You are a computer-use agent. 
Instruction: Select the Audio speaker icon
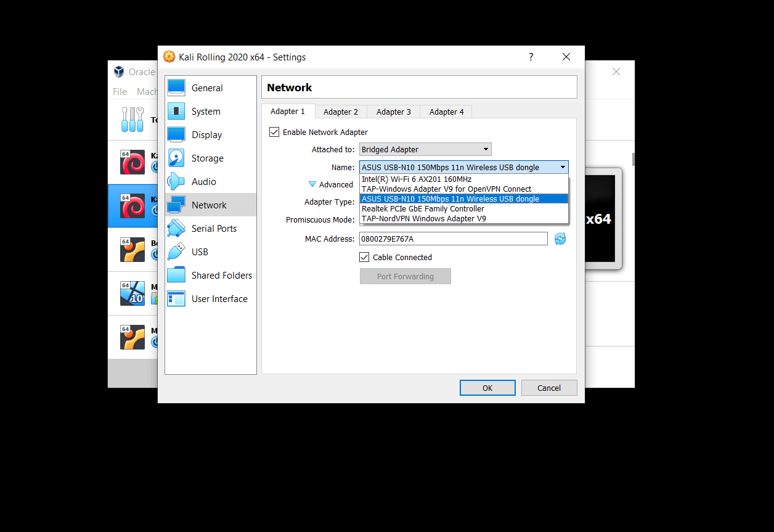click(176, 182)
